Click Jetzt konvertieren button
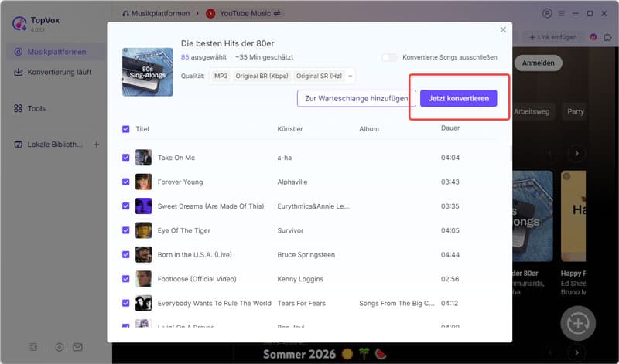 pyautogui.click(x=458, y=98)
